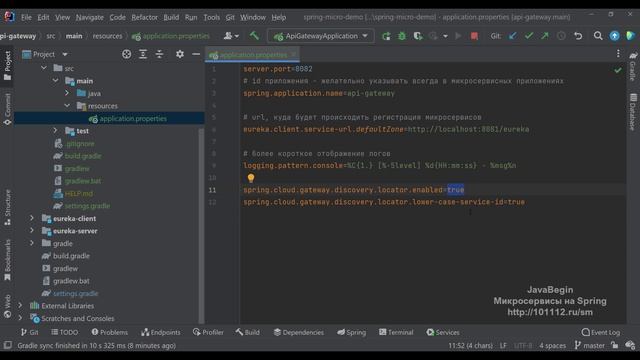Toggle tool window bars in the status bar corner
Image resolution: width=640 pixels, height=360 pixels.
click(x=7, y=345)
